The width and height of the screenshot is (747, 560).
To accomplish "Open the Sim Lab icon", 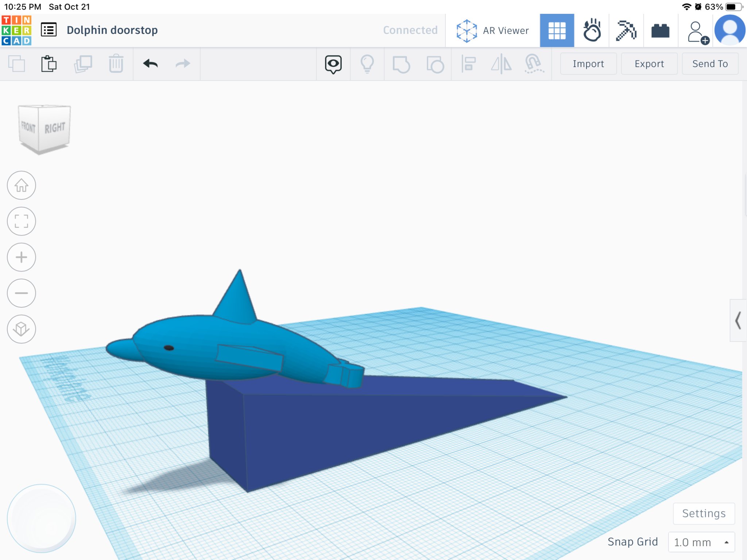I will (591, 30).
